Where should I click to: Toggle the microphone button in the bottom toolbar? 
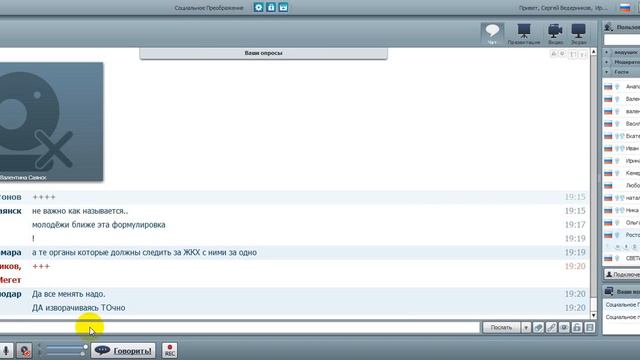point(6,351)
